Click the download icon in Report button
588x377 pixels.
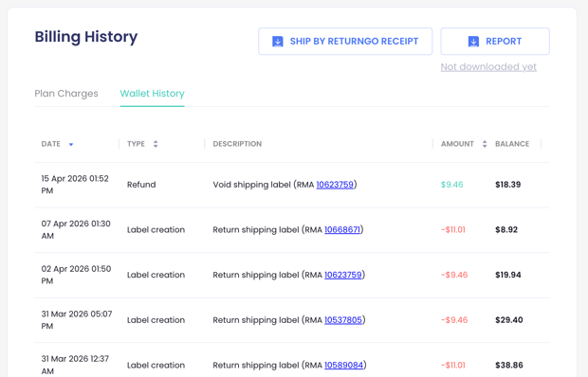click(473, 41)
